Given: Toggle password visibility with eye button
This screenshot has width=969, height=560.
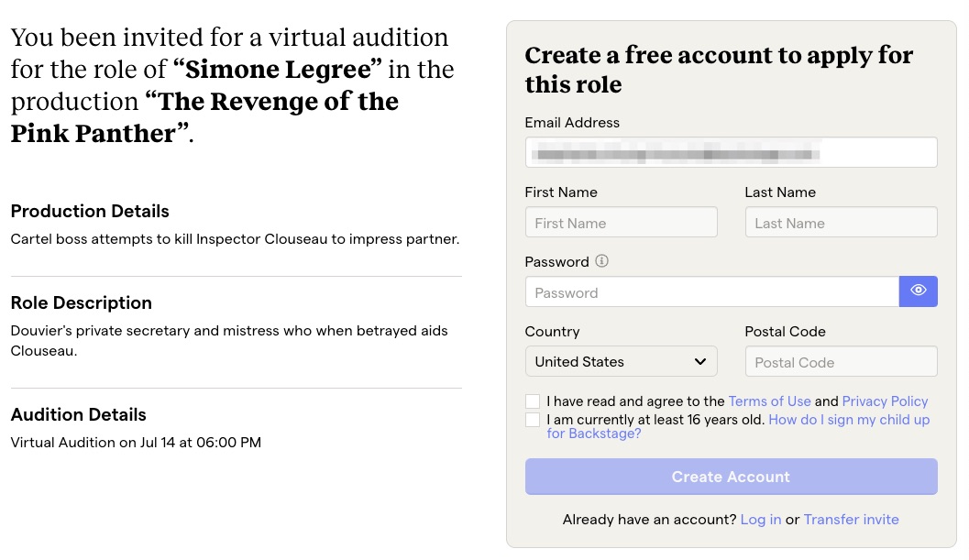Looking at the screenshot, I should point(918,291).
